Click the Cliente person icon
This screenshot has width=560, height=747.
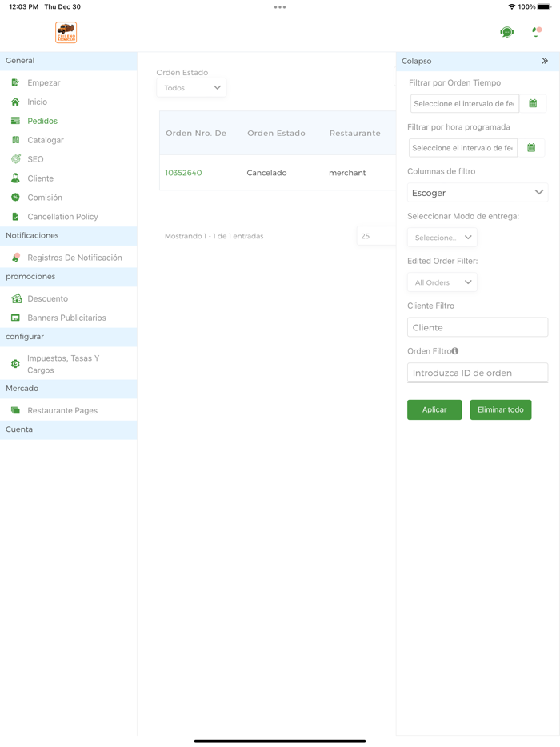tap(16, 178)
